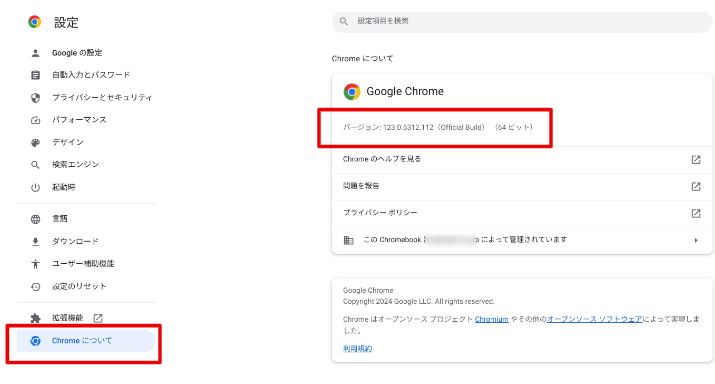
Task: Open external link icon for プライバシー ポリシー
Action: click(x=696, y=213)
